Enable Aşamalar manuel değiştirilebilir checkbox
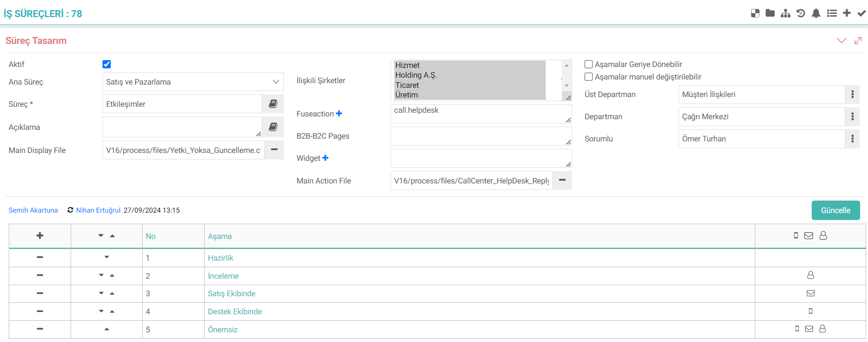 (589, 77)
